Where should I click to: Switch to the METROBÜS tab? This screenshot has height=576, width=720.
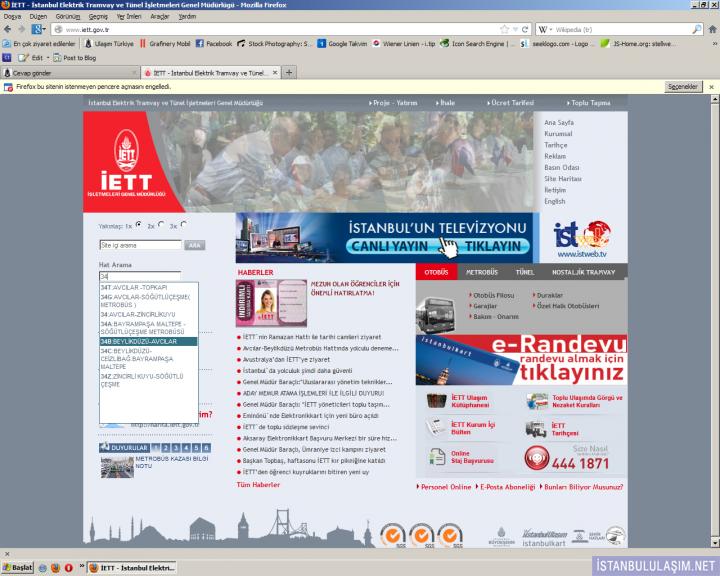pos(482,272)
